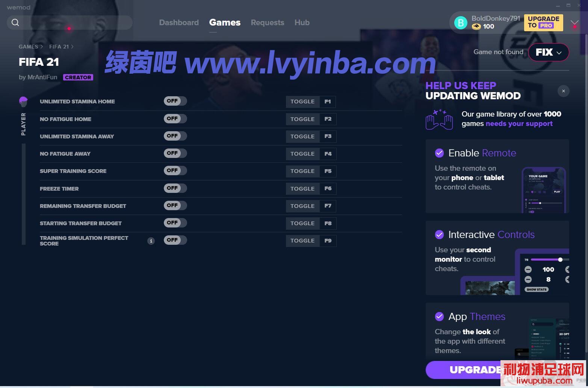Click the PLAYER vertical category label
This screenshot has width=588, height=388.
click(23, 124)
